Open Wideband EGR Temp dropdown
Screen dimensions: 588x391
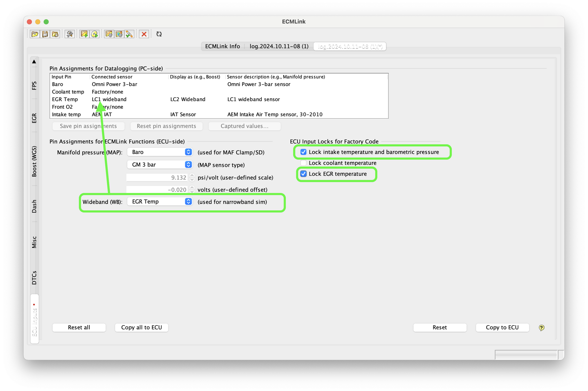(x=160, y=202)
